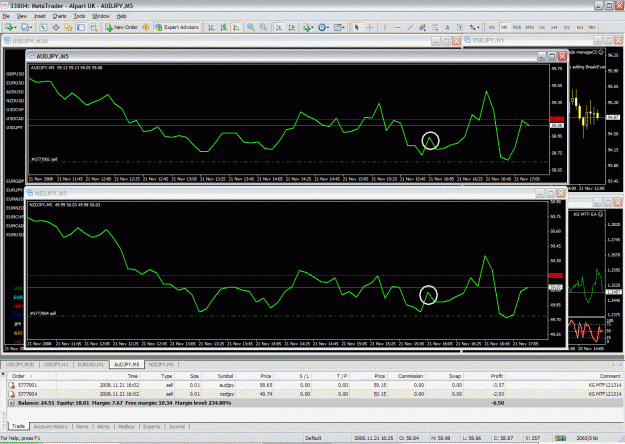Toggle the H1 timeframe button
The width and height of the screenshot is (625, 444).
542,27
